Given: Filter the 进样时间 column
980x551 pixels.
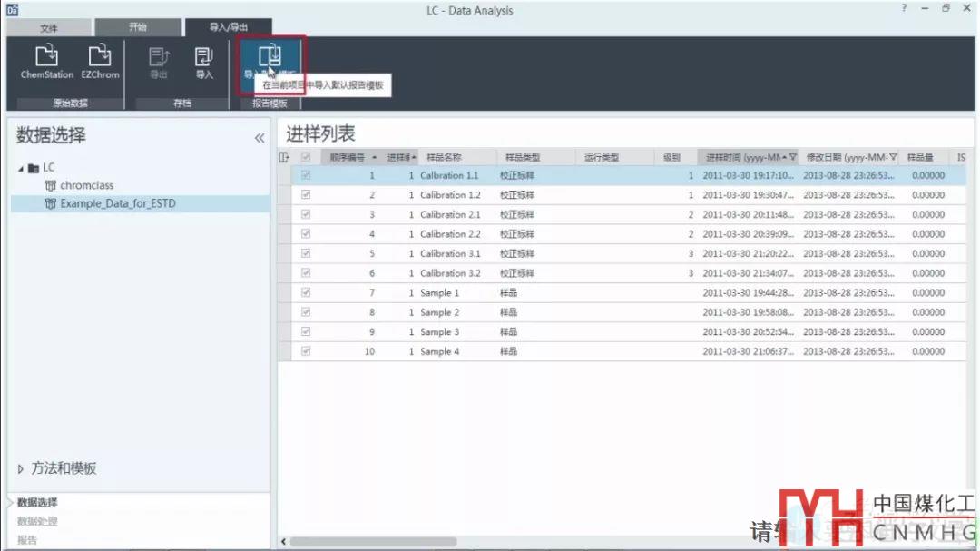Looking at the screenshot, I should 792,157.
